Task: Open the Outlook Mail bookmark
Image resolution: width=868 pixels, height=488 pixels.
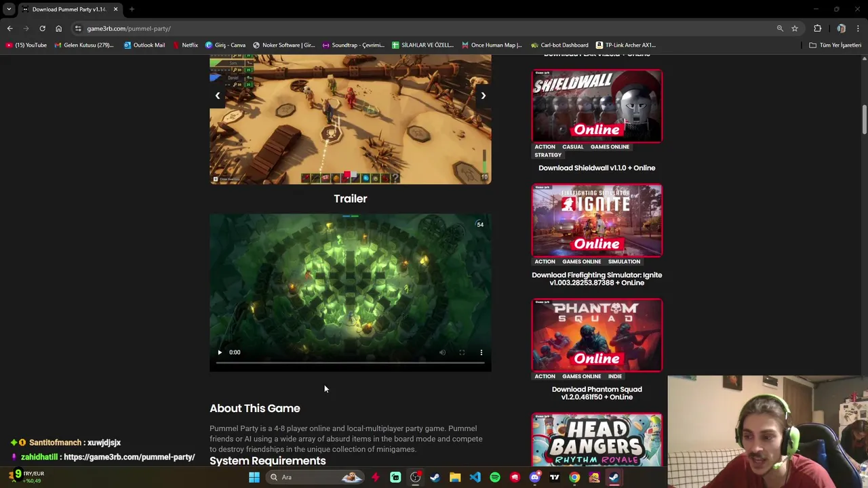Action: tap(144, 45)
